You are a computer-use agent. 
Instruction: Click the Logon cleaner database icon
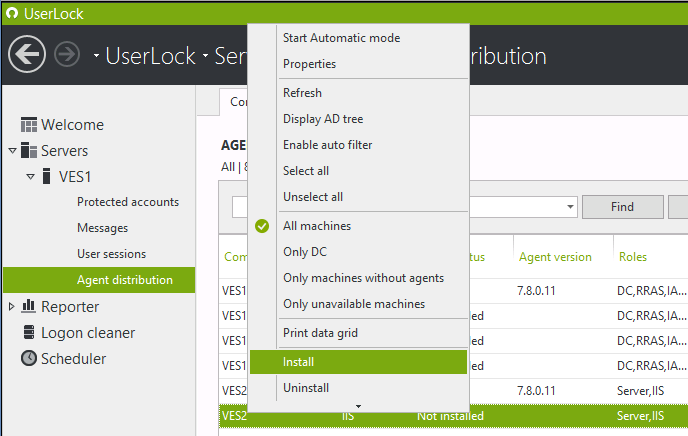29,332
